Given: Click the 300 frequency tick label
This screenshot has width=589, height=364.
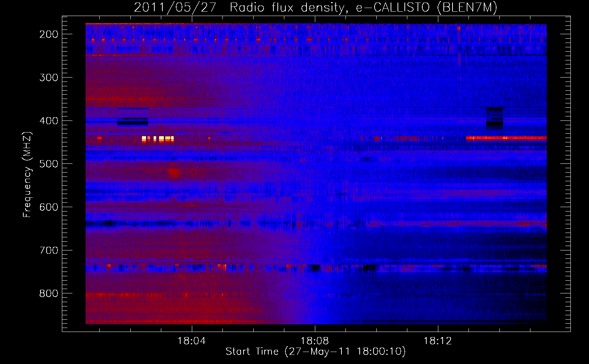Looking at the screenshot, I should [x=49, y=78].
